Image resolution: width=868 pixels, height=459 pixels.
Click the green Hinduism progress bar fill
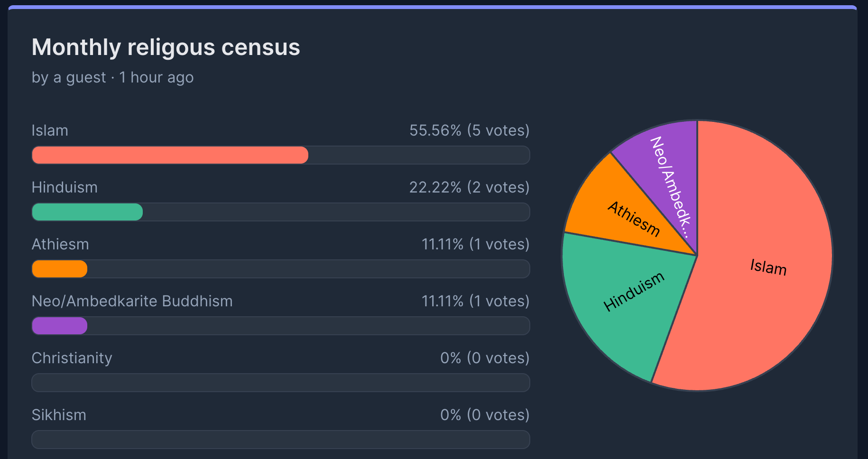(x=87, y=212)
